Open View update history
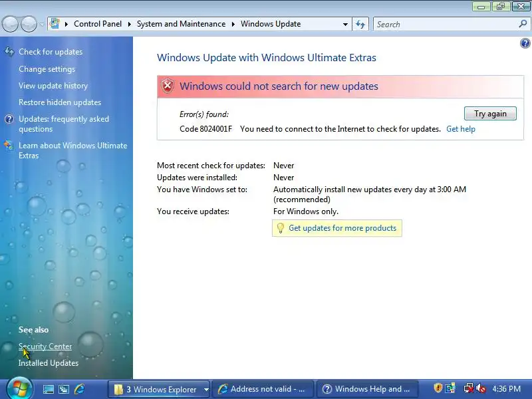 [53, 86]
